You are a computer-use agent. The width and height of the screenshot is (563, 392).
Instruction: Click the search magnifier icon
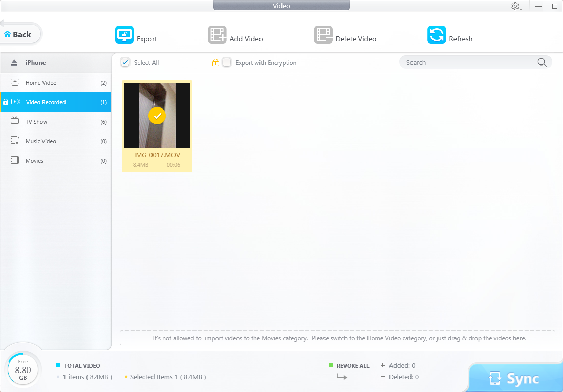542,62
